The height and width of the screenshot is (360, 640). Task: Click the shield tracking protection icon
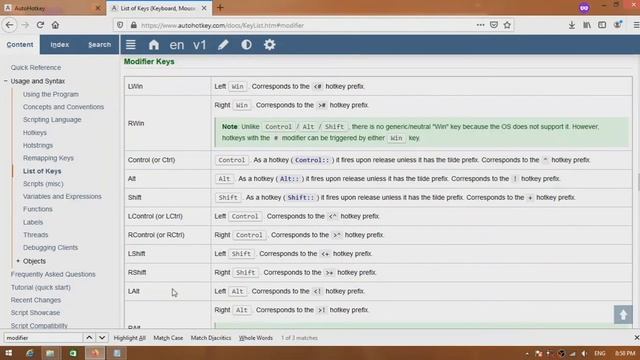point(120,25)
